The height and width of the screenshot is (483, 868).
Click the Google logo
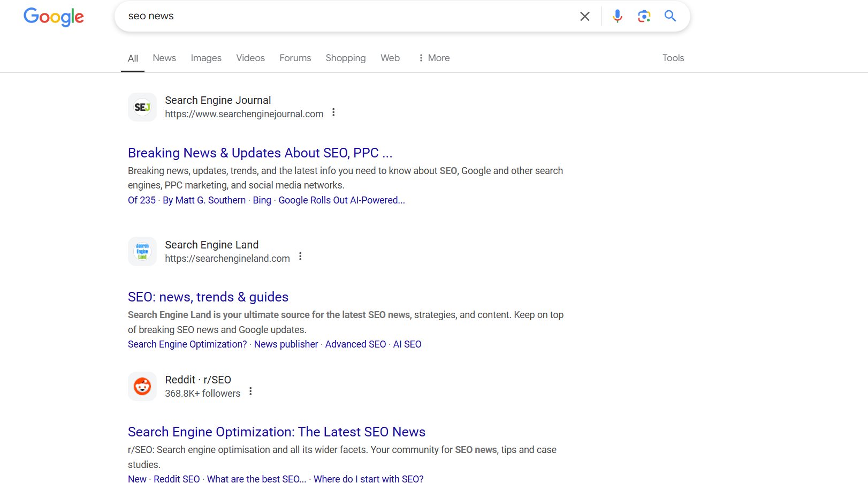click(54, 17)
